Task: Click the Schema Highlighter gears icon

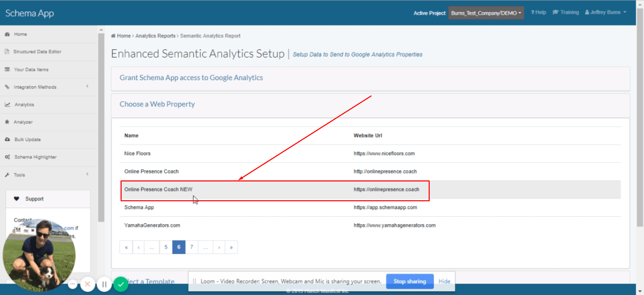Action: [7, 157]
